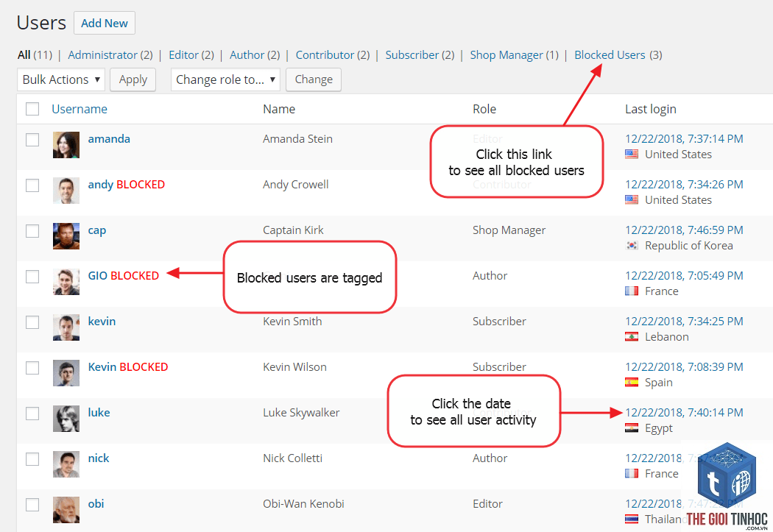Screen dimensions: 773x532
Task: Open andy username link
Action: coord(101,185)
